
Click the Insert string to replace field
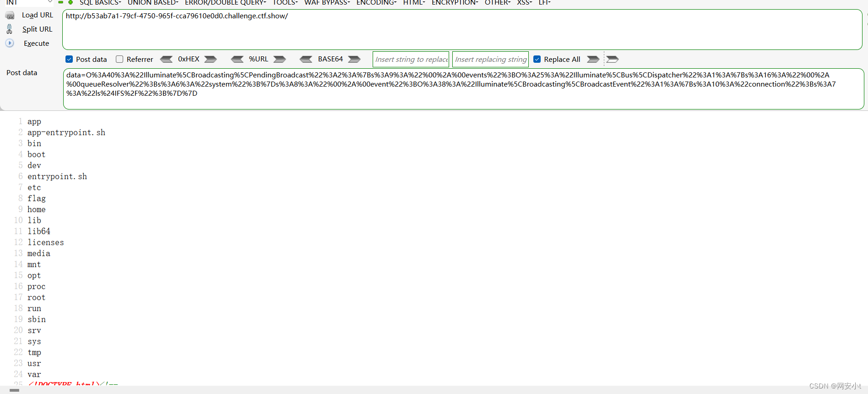411,60
